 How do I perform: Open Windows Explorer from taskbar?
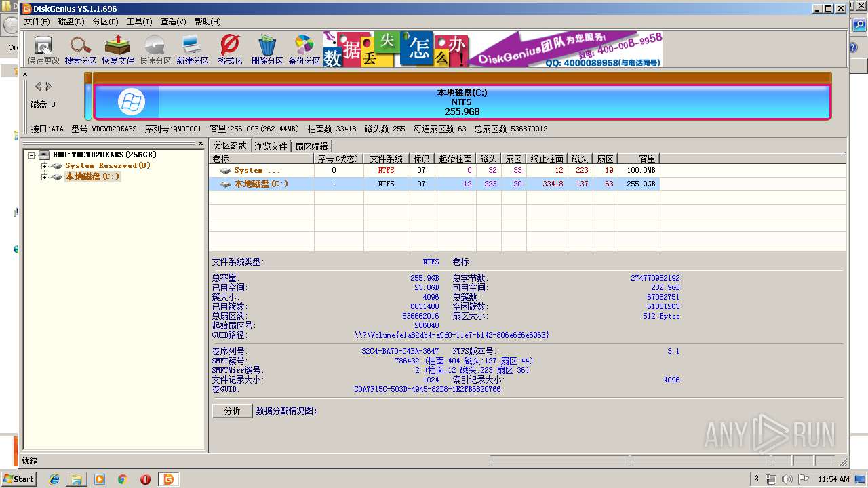click(x=77, y=479)
